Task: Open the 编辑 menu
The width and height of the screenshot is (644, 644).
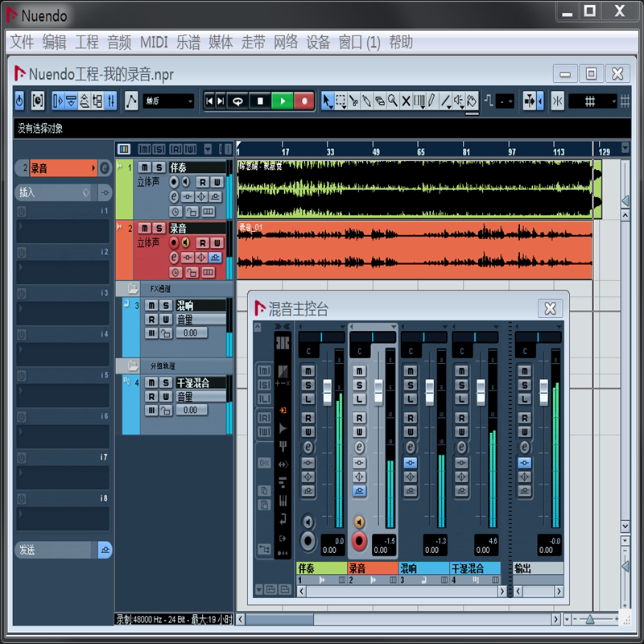Action: pos(54,42)
